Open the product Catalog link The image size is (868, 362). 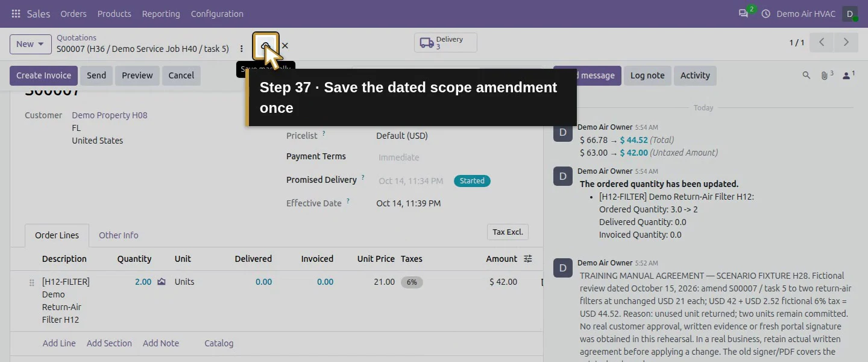coord(219,343)
